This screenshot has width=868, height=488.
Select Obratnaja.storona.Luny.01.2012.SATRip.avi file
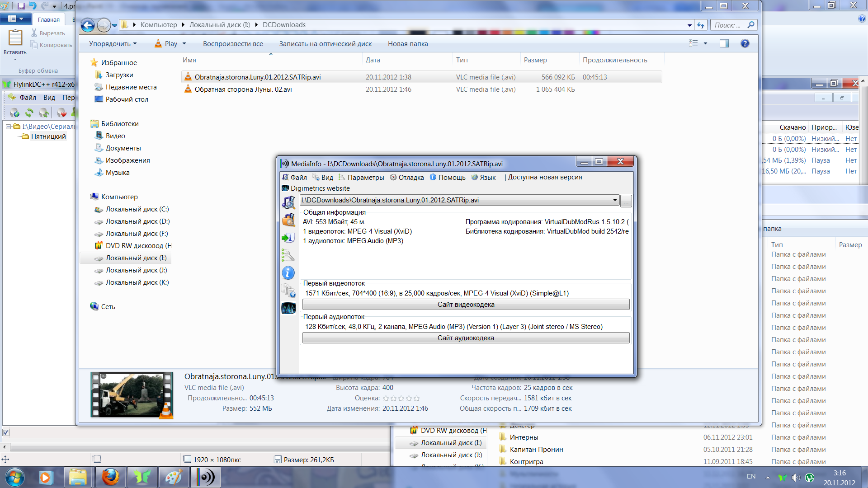(422, 77)
